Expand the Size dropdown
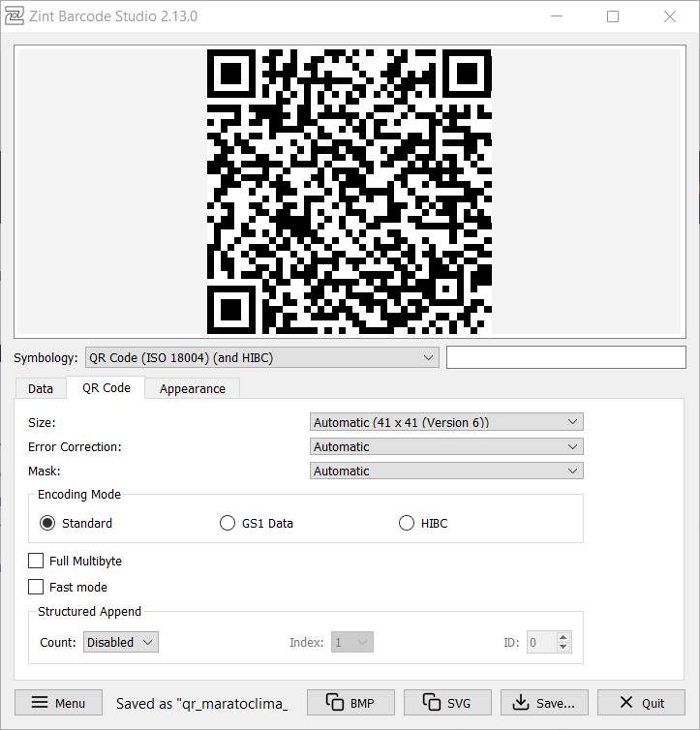Viewport: 700px width, 730px height. click(x=446, y=422)
